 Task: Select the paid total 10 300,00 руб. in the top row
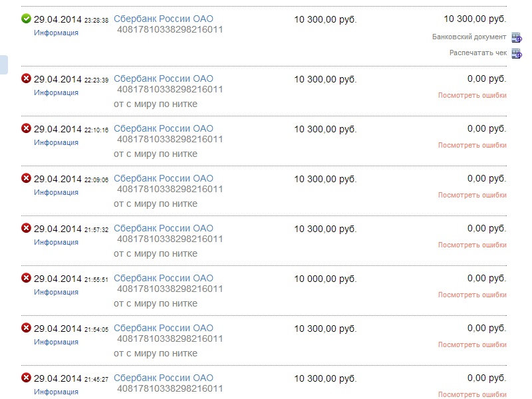[x=475, y=19]
